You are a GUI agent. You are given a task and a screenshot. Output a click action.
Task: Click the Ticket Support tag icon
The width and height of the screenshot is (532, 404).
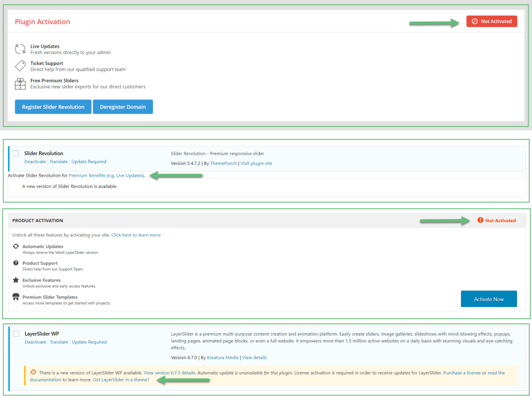point(20,66)
